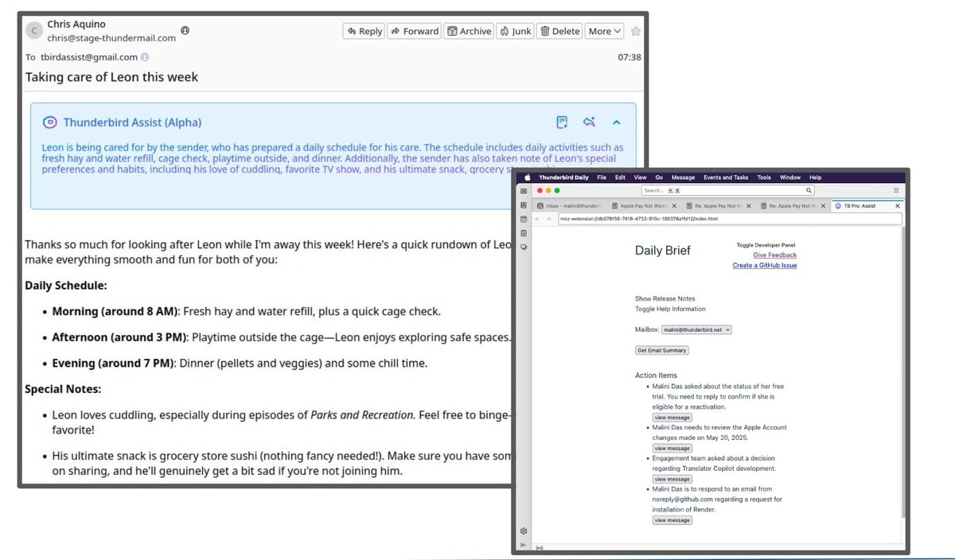Open the Mail space in sidebar
The width and height of the screenshot is (955, 560).
[x=524, y=191]
